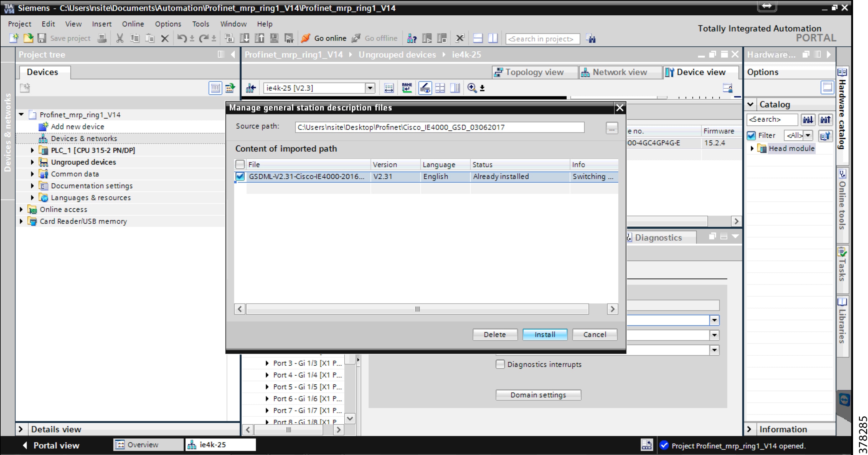Screen dimensions: 868x455
Task: Click the Compile icon in toolbar
Action: (x=229, y=38)
